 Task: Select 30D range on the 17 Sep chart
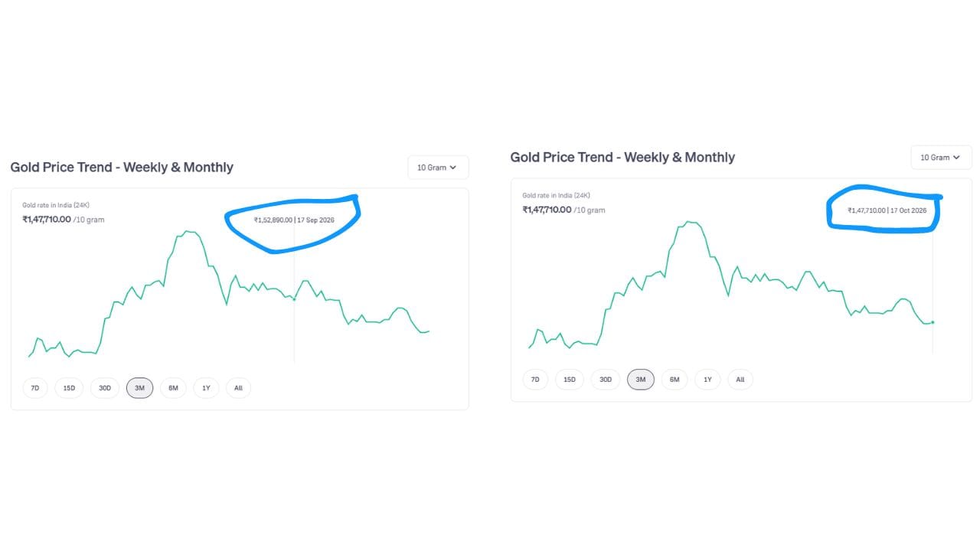105,388
